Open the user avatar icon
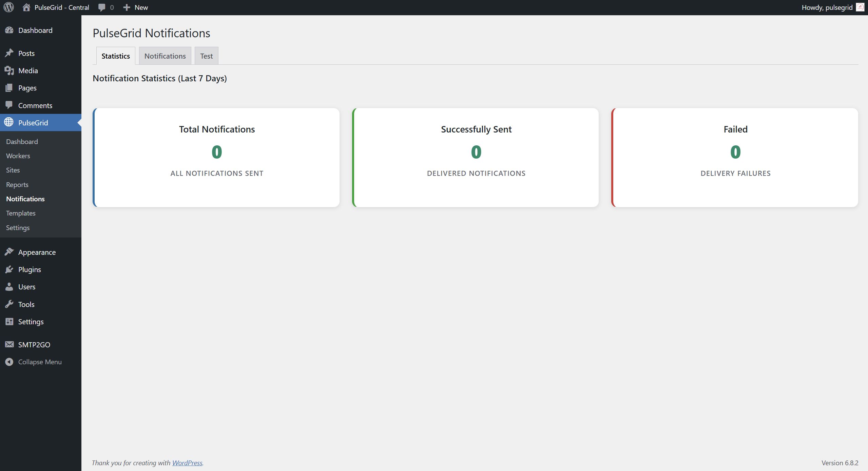The height and width of the screenshot is (471, 868). pos(860,7)
